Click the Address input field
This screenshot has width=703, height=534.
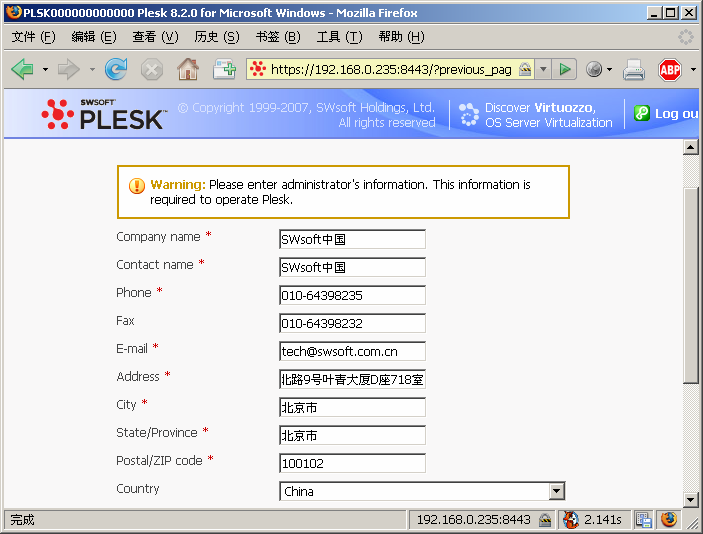tap(352, 379)
